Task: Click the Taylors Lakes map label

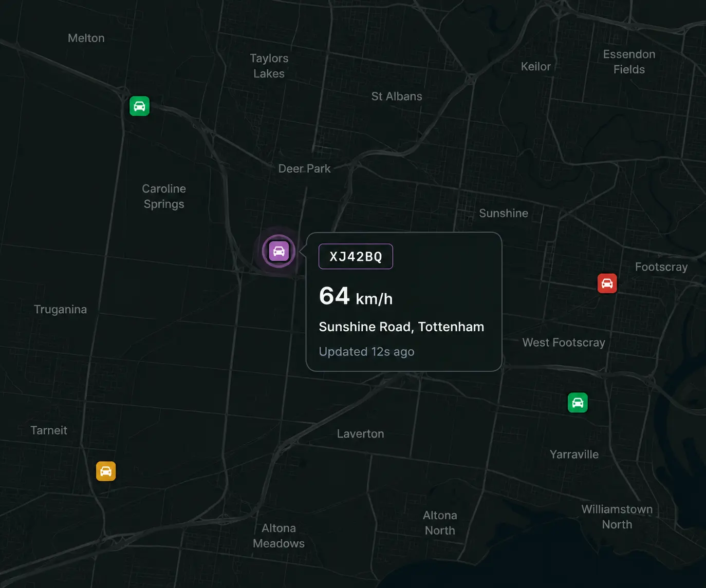Action: tap(269, 66)
